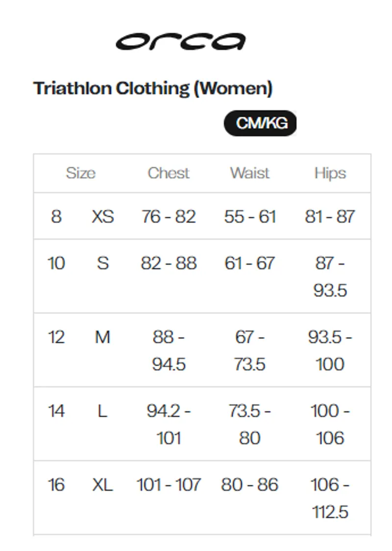Select the Chest column header
This screenshot has width=392, height=551.
[169, 173]
